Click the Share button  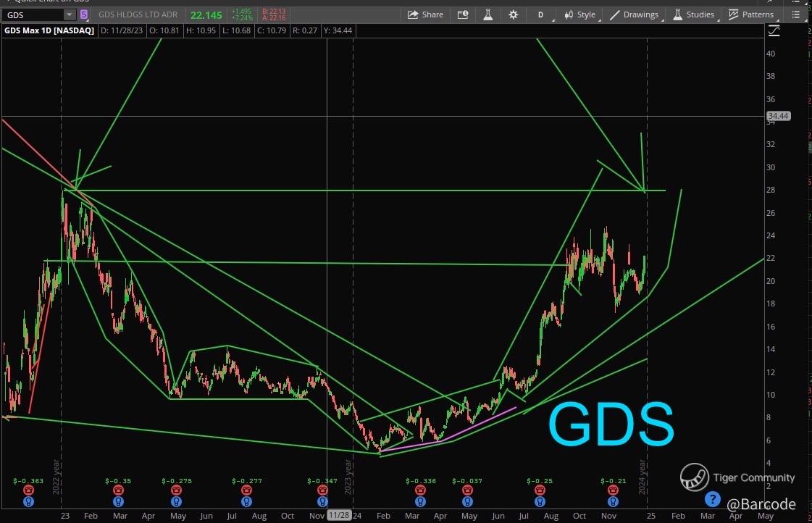(425, 14)
